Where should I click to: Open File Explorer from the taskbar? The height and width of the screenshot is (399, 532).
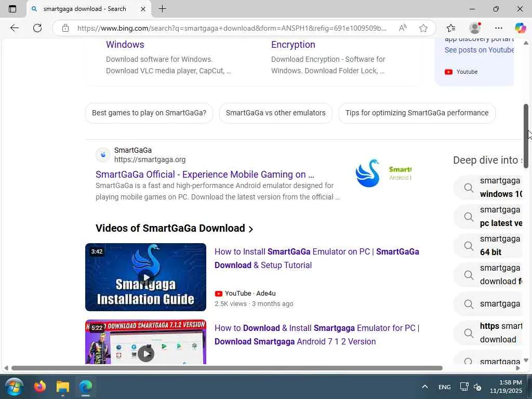point(63,387)
